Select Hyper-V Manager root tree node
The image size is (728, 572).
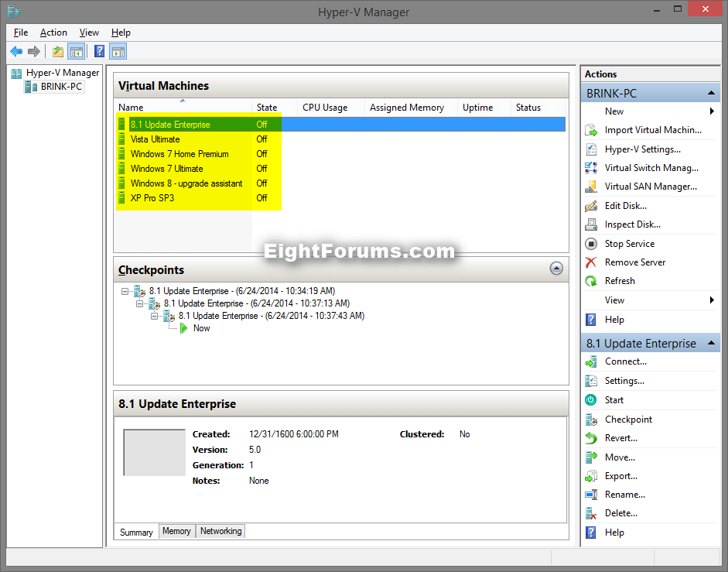(63, 73)
